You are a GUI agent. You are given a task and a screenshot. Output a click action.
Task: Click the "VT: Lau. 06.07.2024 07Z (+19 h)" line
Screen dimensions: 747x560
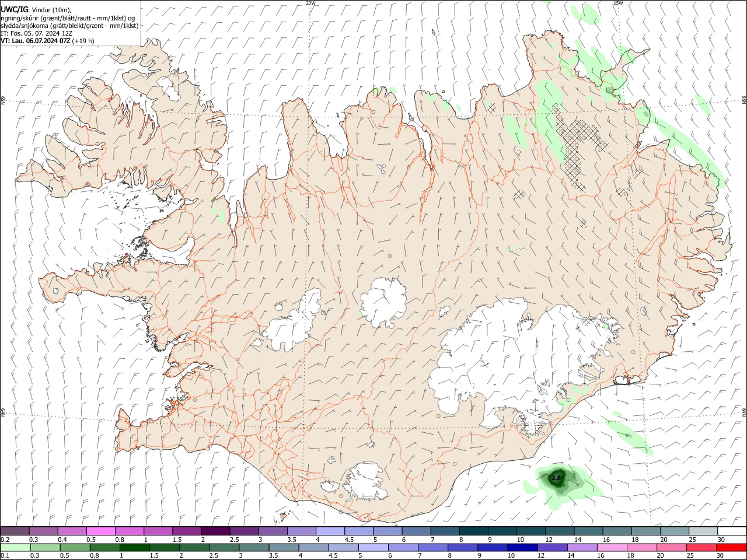tap(47, 41)
